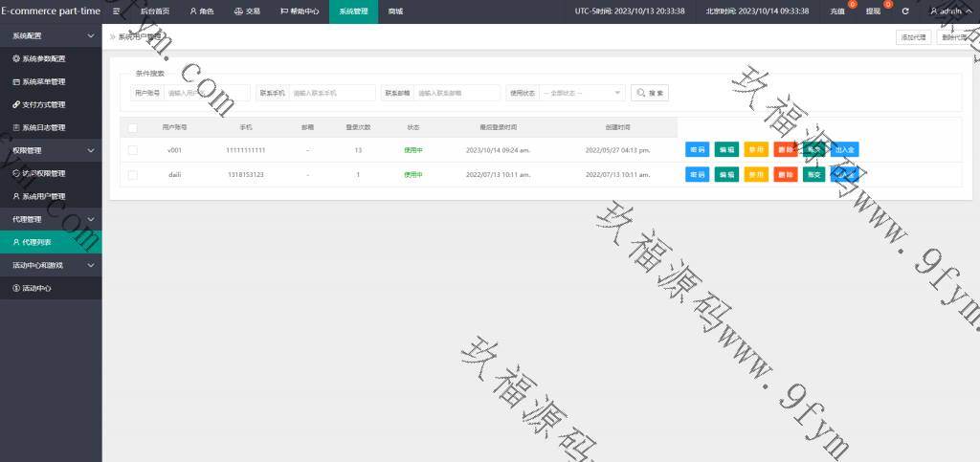
Task: Open 系统参数配置 gear item in sidebar
Action: click(x=44, y=58)
